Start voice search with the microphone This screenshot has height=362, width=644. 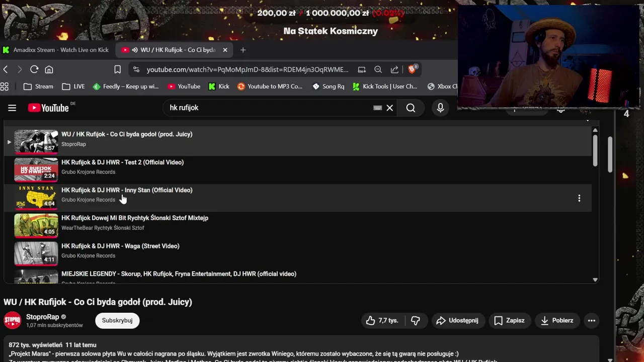coord(440,108)
